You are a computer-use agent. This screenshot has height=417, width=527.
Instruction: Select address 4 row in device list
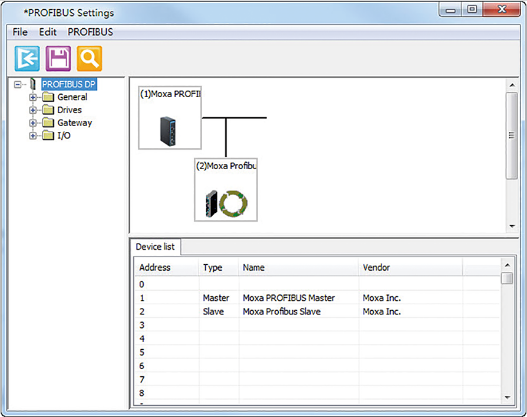(317, 338)
